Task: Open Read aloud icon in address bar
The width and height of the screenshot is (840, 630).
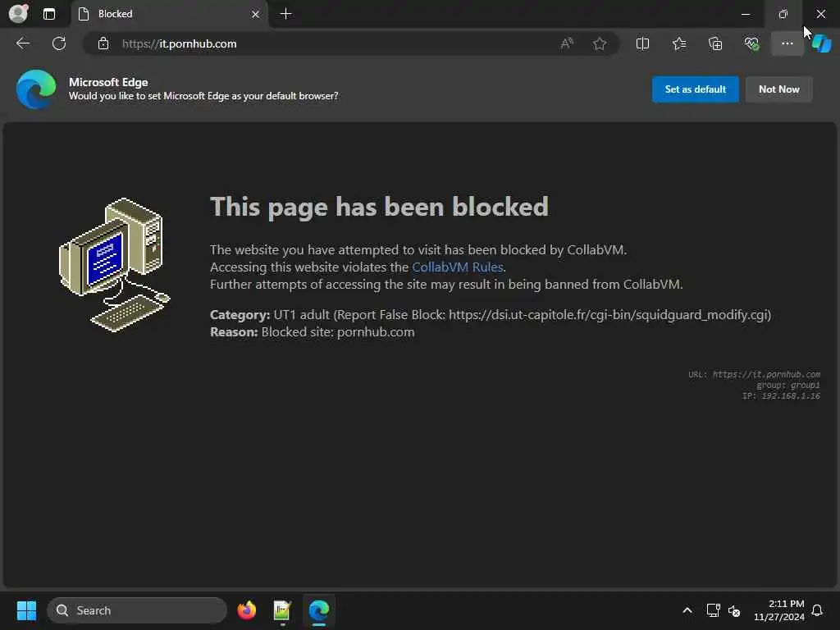Action: click(x=567, y=43)
